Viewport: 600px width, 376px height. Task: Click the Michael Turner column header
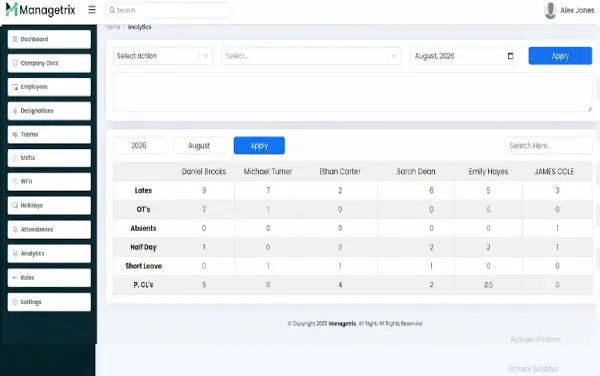[268, 171]
